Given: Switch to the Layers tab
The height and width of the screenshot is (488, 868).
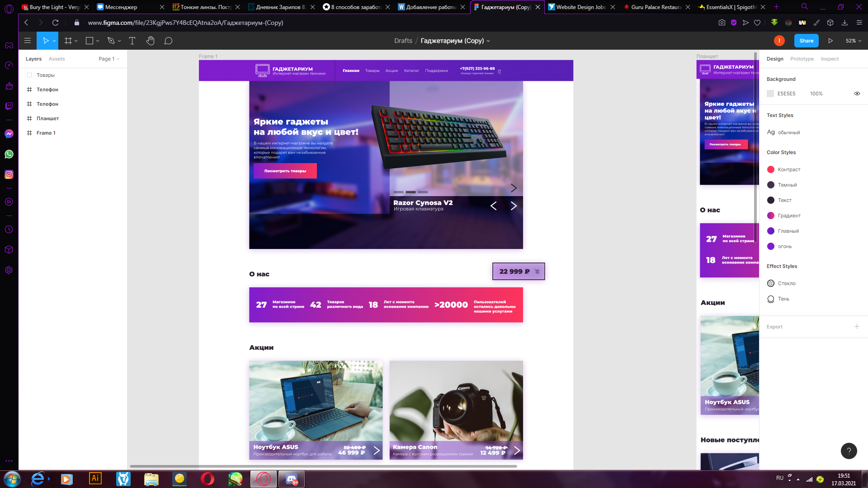Looking at the screenshot, I should click(33, 59).
